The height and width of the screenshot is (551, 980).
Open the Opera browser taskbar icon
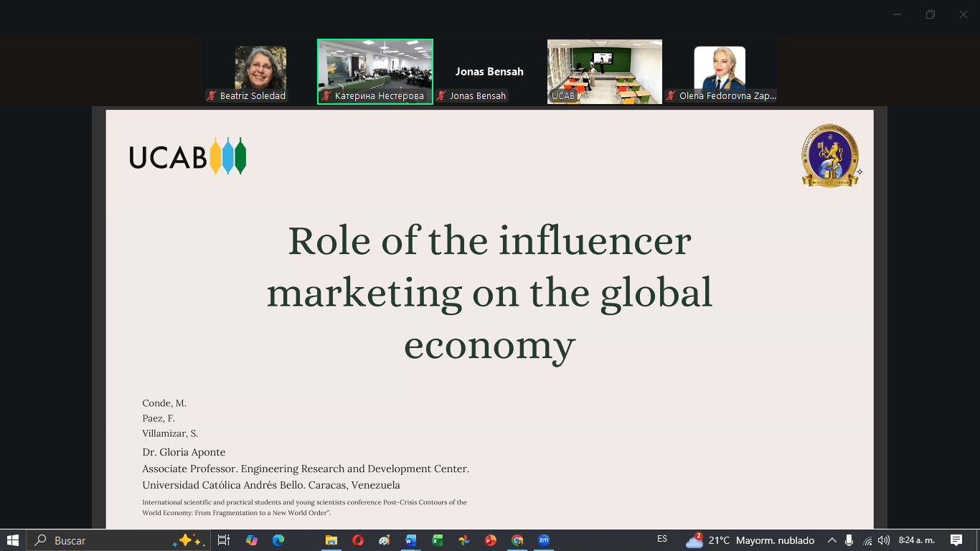(x=357, y=540)
